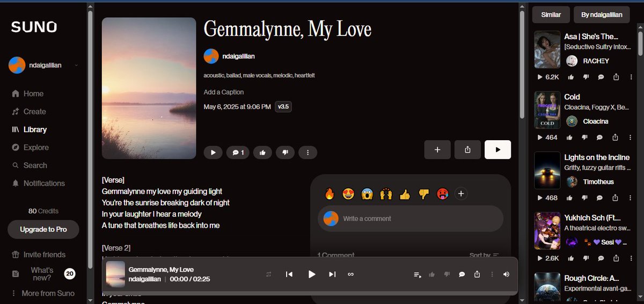
Task: Dislike current track in player bar
Action: [447, 274]
